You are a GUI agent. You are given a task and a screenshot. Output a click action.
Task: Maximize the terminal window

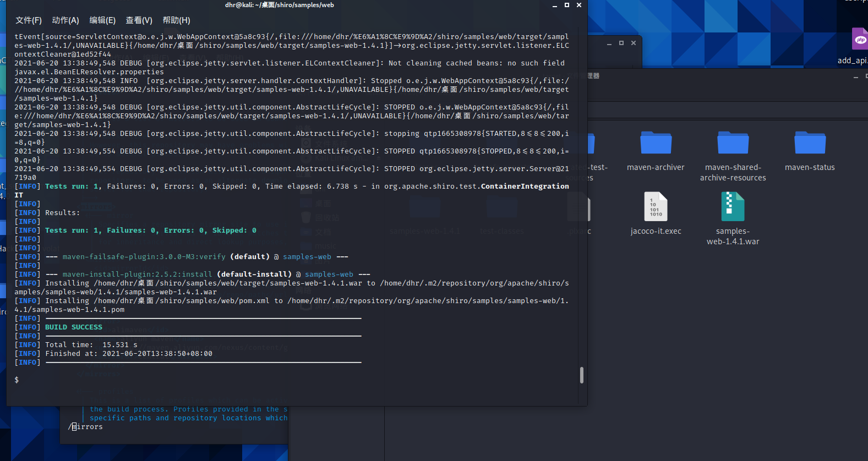pyautogui.click(x=567, y=5)
